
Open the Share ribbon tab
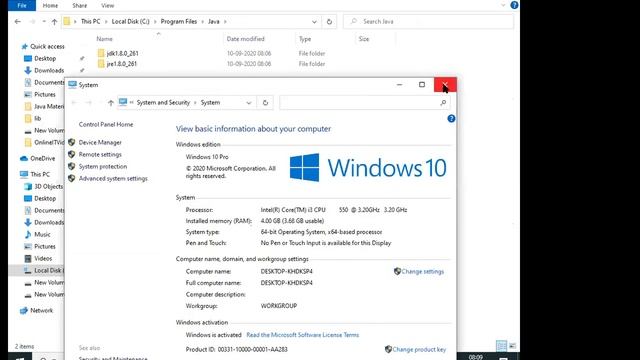80,6
